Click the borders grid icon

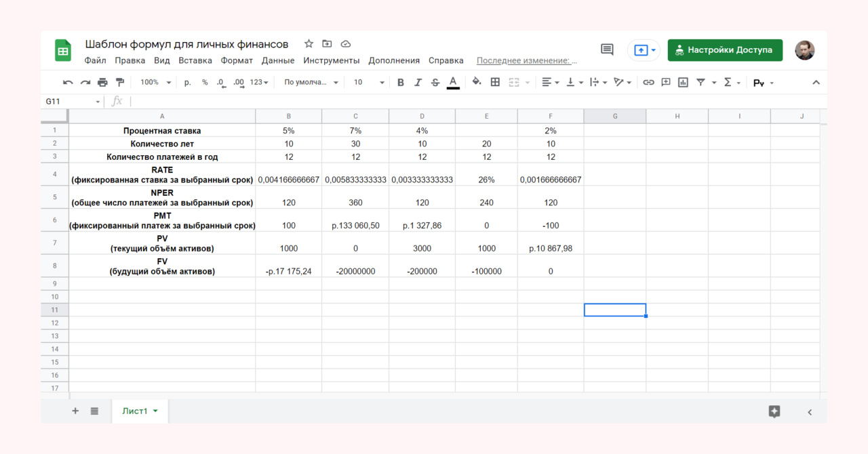tap(495, 82)
